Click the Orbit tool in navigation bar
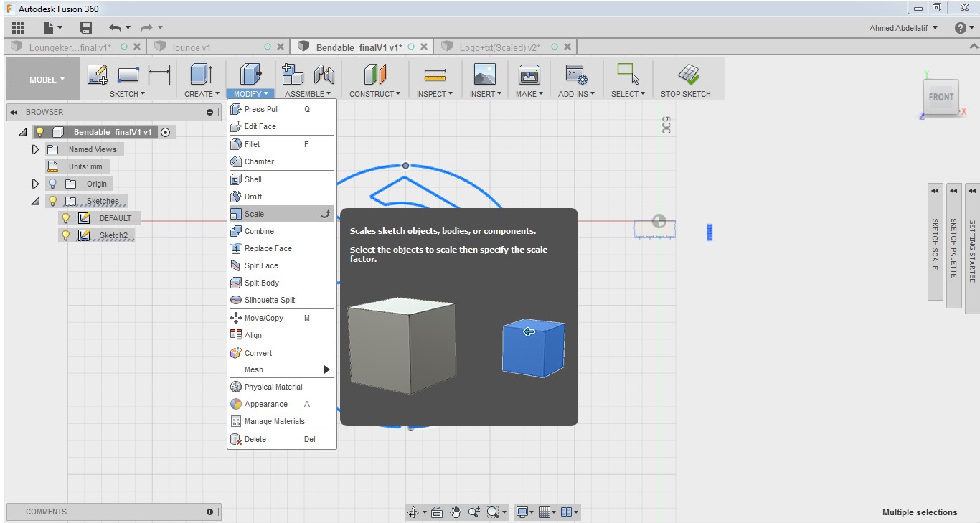 tap(413, 512)
